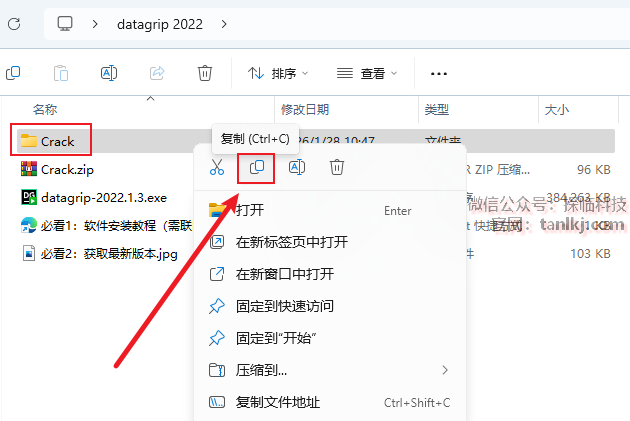Choose 在新窗口中打开 from context menu
Image resolution: width=630 pixels, height=421 pixels.
click(x=329, y=274)
